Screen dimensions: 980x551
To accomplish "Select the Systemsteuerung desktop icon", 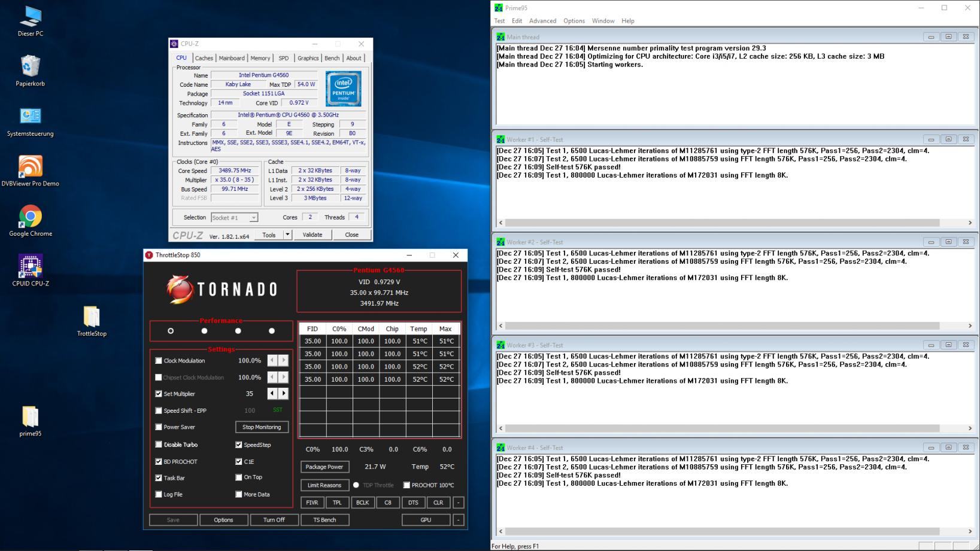I will coord(30,121).
